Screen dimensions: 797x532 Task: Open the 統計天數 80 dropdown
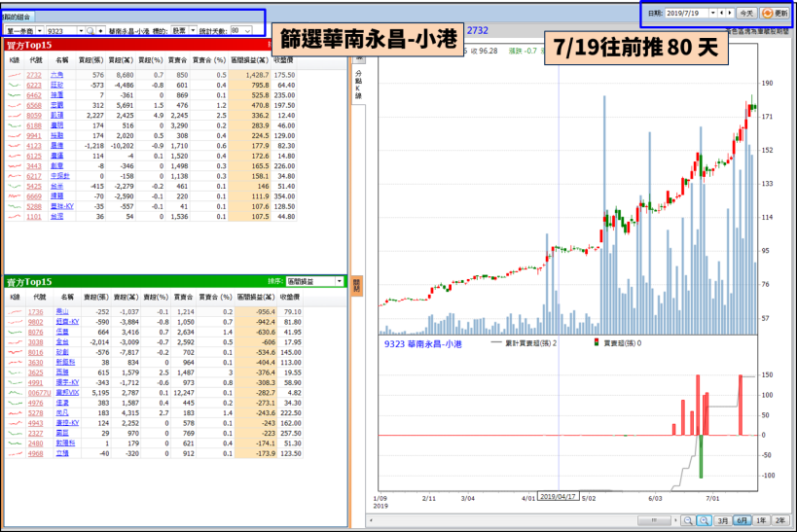click(x=247, y=30)
